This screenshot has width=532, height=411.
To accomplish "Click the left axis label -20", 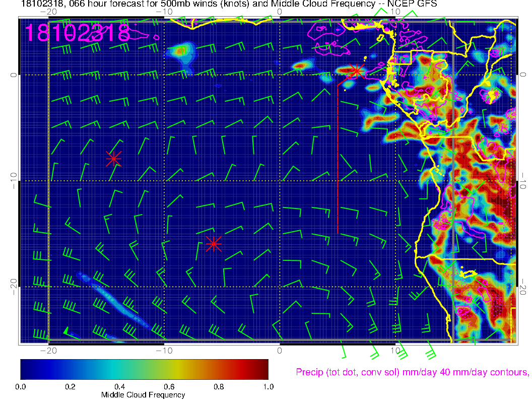I will coord(13,287).
